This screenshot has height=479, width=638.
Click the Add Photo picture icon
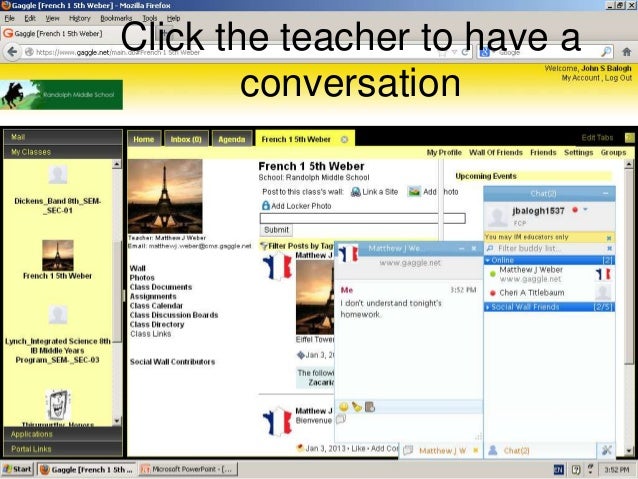point(414,192)
